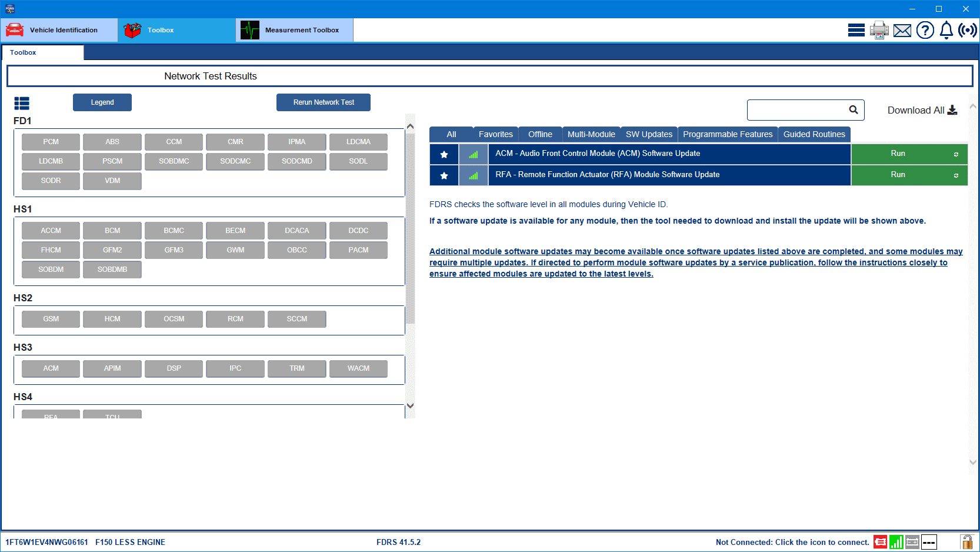The height and width of the screenshot is (552, 980).
Task: Open the help question mark icon
Action: coord(925,30)
